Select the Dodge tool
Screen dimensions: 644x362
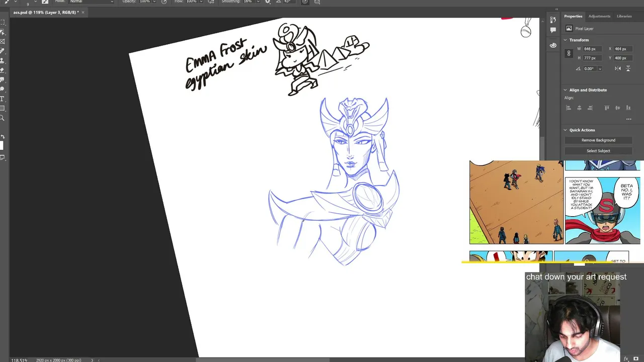point(2,89)
